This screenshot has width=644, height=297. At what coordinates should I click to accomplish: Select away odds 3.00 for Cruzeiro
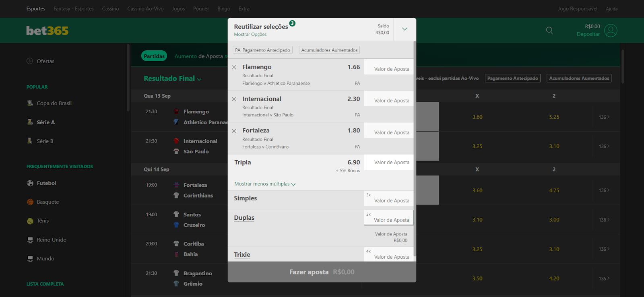pyautogui.click(x=554, y=220)
